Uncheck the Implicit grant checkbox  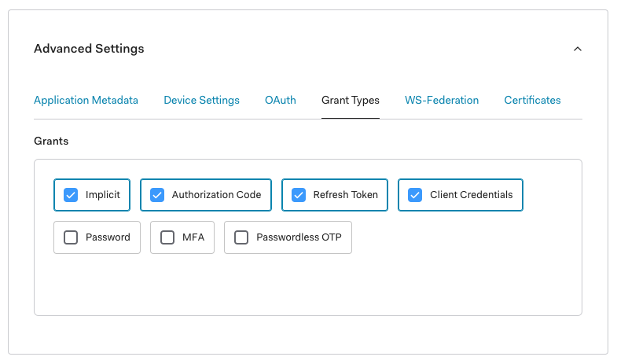point(71,195)
